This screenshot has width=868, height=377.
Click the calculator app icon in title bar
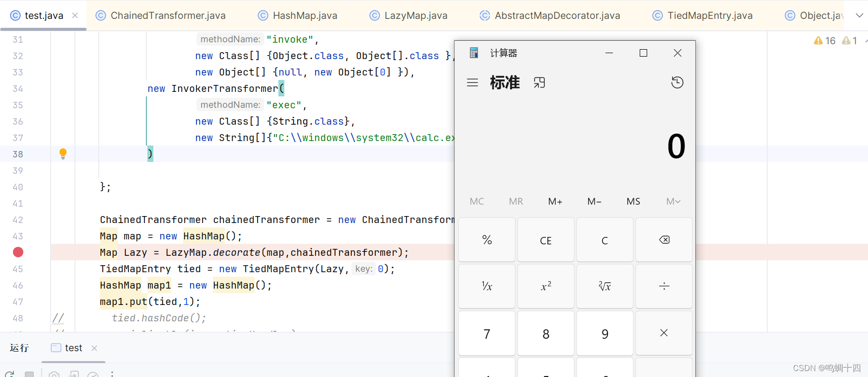(x=474, y=53)
